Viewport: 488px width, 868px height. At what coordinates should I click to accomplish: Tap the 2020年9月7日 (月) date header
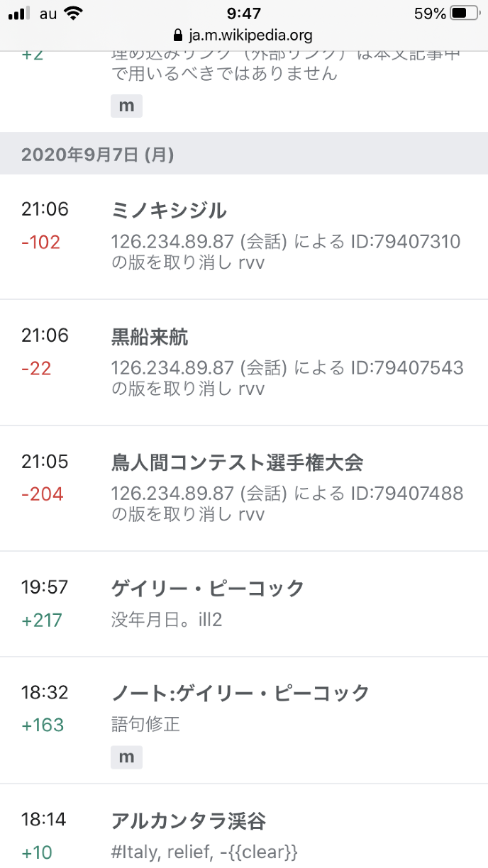(98, 154)
